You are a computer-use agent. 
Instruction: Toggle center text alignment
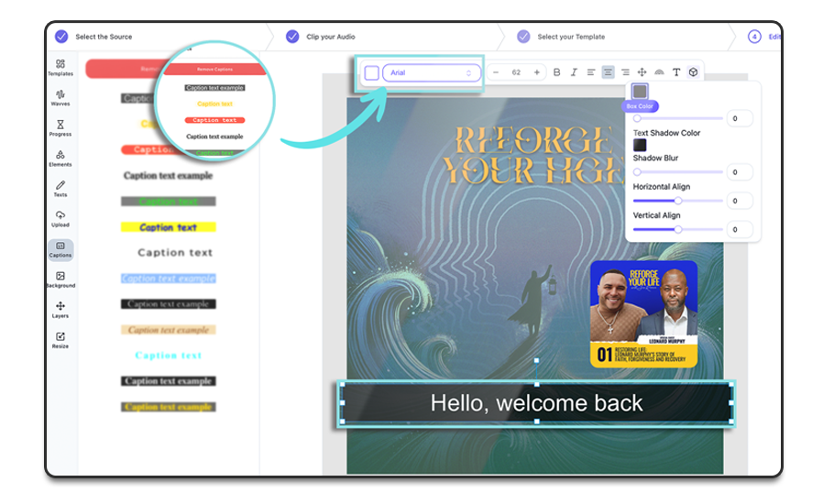coord(608,72)
